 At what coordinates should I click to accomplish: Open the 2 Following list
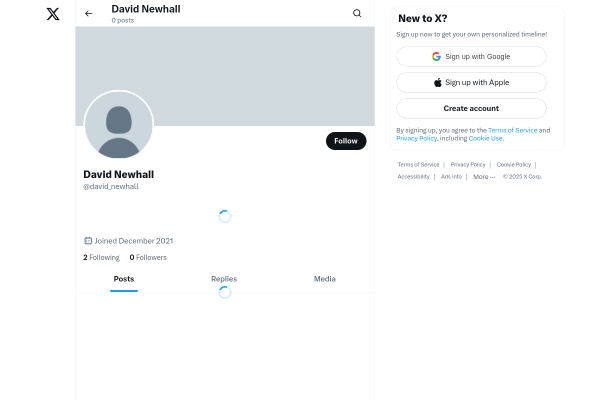pyautogui.click(x=101, y=257)
